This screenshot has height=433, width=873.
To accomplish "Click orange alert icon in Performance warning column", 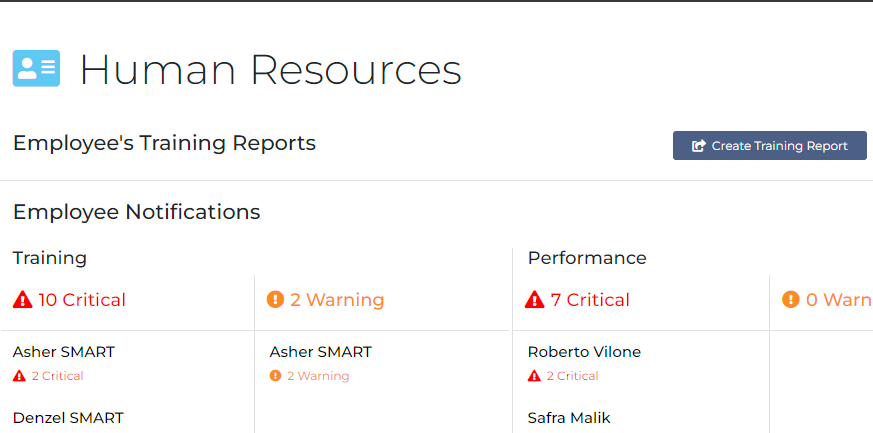I will coord(790,300).
